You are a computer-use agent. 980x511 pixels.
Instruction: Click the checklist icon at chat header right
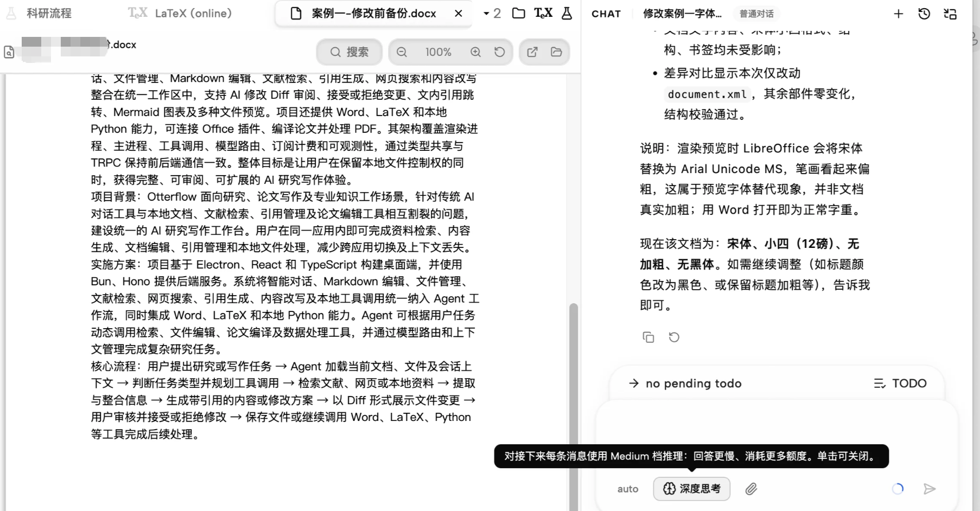(950, 14)
